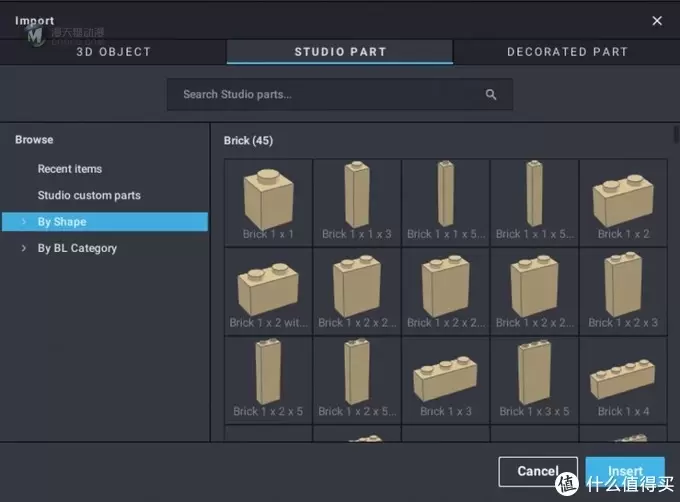
Task: Click the Search Studio parts field
Action: (340, 95)
